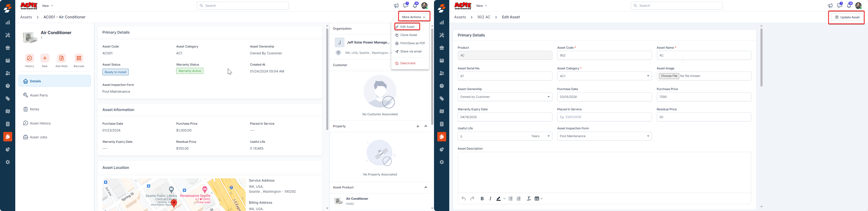This screenshot has width=868, height=211.
Task: Open the Useful Life Years unit dropdown
Action: [x=540, y=136]
